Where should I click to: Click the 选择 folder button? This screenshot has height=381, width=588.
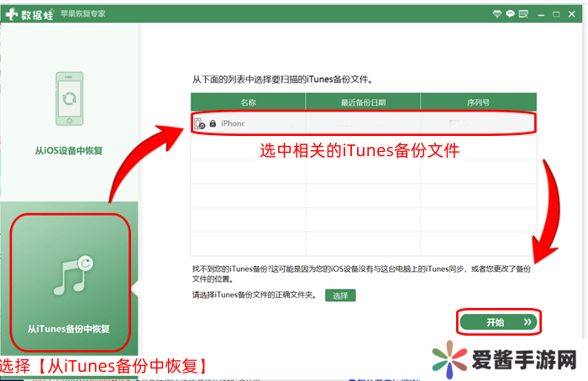pos(340,295)
